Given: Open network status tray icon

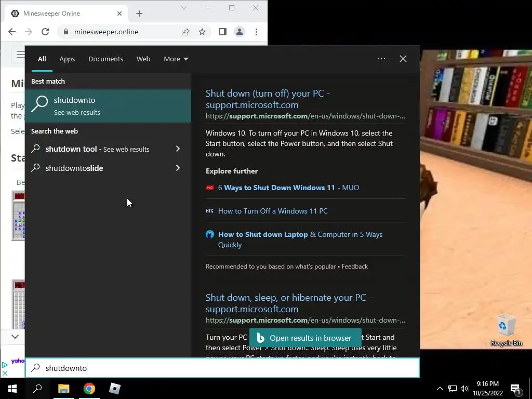Looking at the screenshot, I should (x=453, y=389).
